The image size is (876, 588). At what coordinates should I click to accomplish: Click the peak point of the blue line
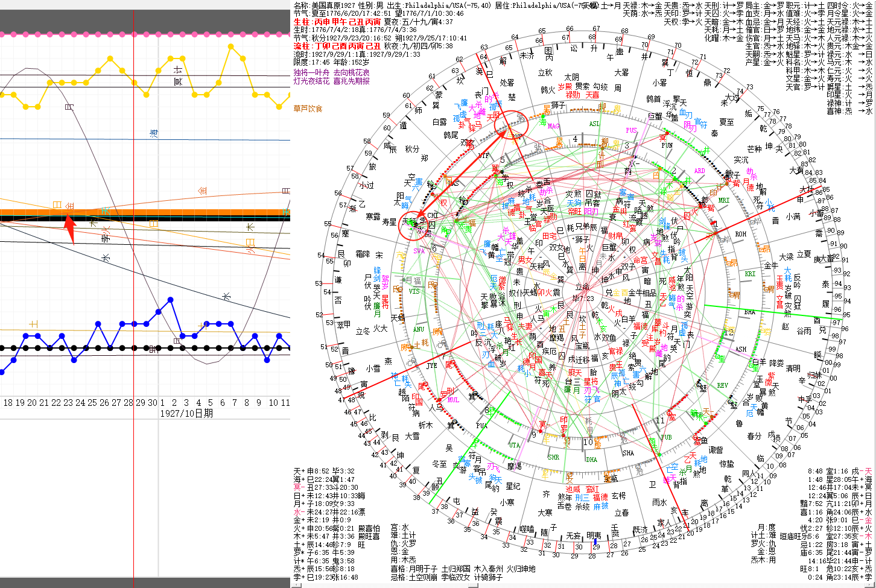(x=171, y=299)
